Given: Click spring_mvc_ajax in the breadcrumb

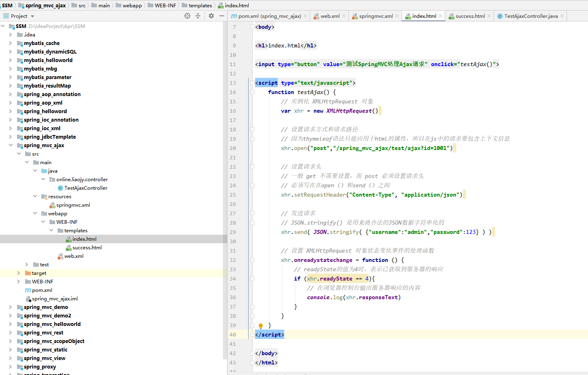Looking at the screenshot, I should click(42, 5).
